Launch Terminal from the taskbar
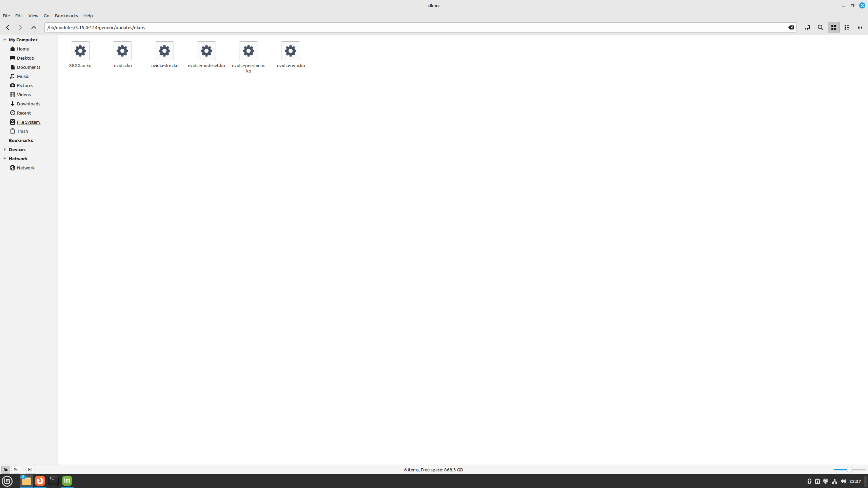This screenshot has height=488, width=868. 53,481
